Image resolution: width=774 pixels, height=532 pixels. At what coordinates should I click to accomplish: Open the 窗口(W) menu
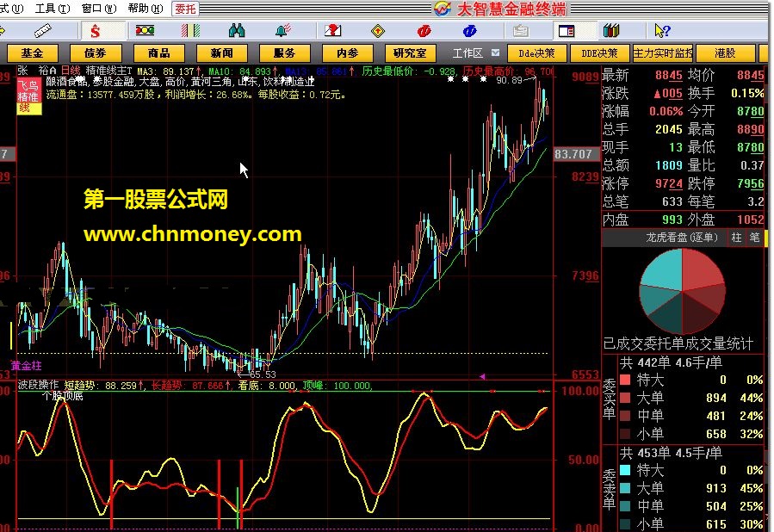(x=99, y=9)
